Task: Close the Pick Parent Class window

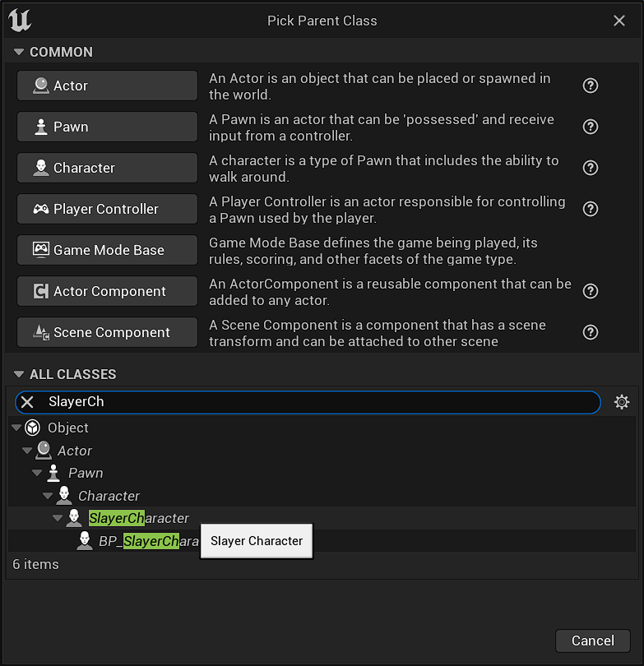Action: pyautogui.click(x=619, y=21)
